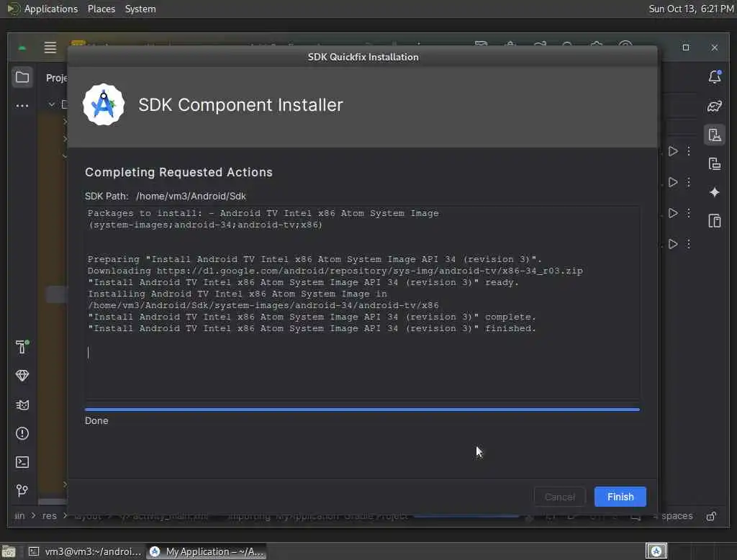Open the Device Explorer tool window

pos(715,220)
